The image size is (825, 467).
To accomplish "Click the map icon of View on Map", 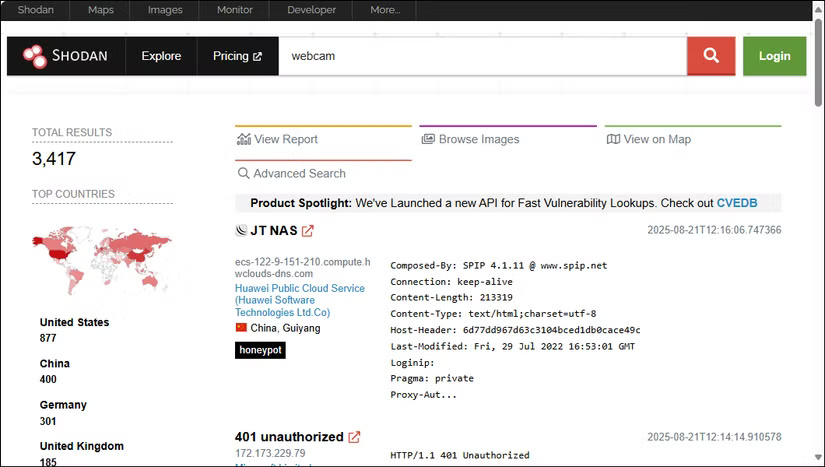I will [613, 139].
